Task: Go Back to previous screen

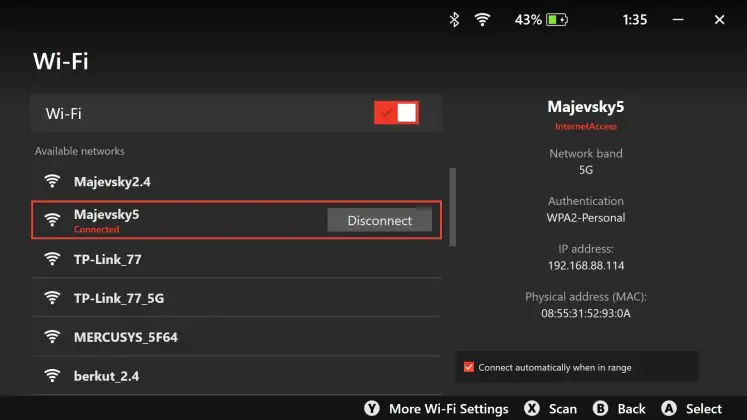Action: tap(631, 409)
